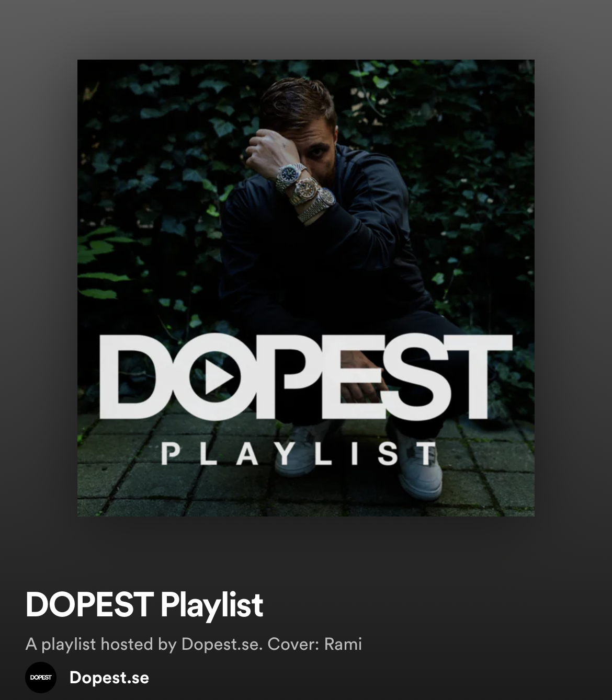This screenshot has width=612, height=700.
Task: Open the Dopest.se owner name link
Action: tap(109, 678)
